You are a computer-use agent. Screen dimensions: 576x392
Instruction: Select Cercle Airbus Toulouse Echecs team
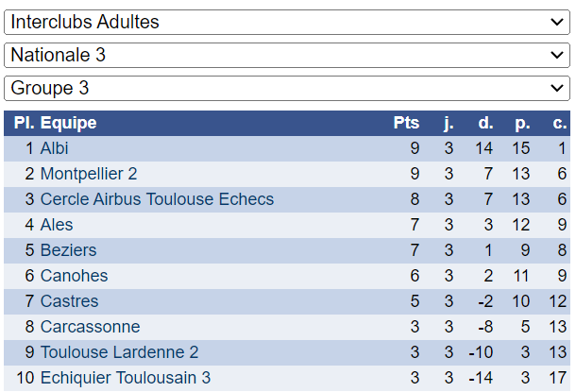[157, 199]
